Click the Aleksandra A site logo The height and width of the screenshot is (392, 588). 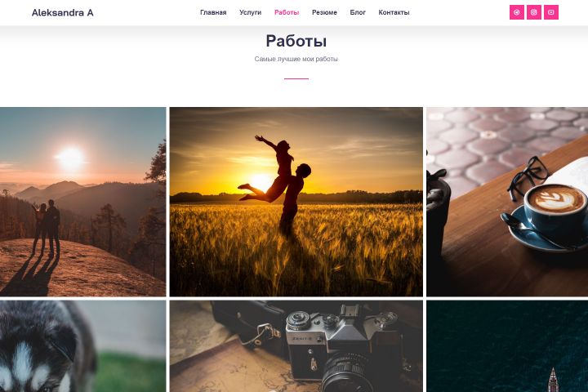63,13
